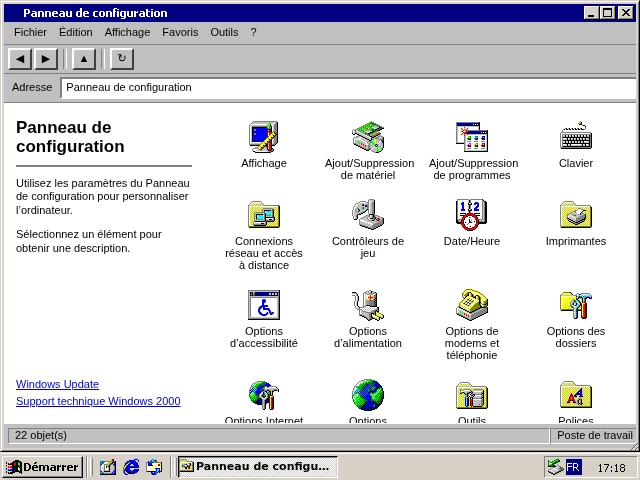Open Options de modems et téléphonie
Image resolution: width=640 pixels, height=480 pixels.
(472, 305)
